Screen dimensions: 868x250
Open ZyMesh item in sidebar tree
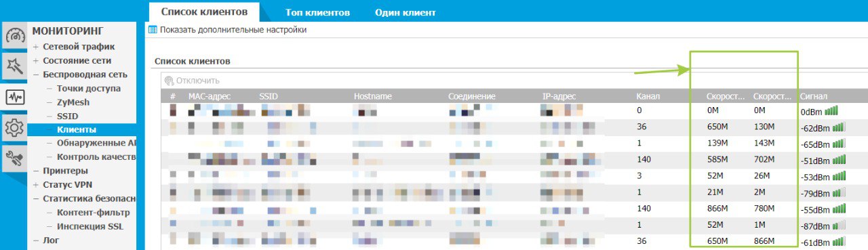(73, 102)
